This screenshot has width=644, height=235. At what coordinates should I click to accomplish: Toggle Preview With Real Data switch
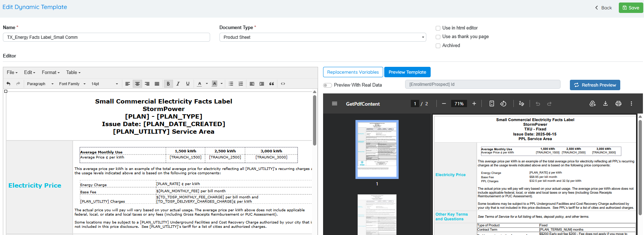[x=327, y=85]
